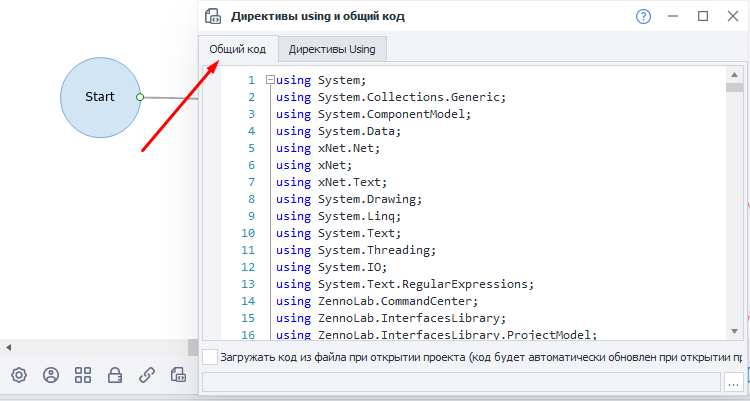Viewport: 750px width, 401px height.
Task: Open the "Директивы Using" tab
Action: pyautogui.click(x=332, y=49)
